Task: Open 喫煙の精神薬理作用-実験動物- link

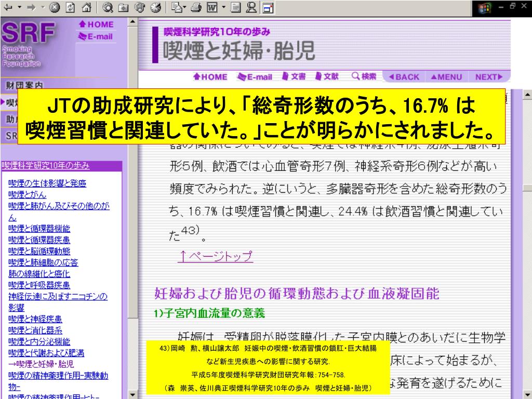Action: pyautogui.click(x=58, y=381)
